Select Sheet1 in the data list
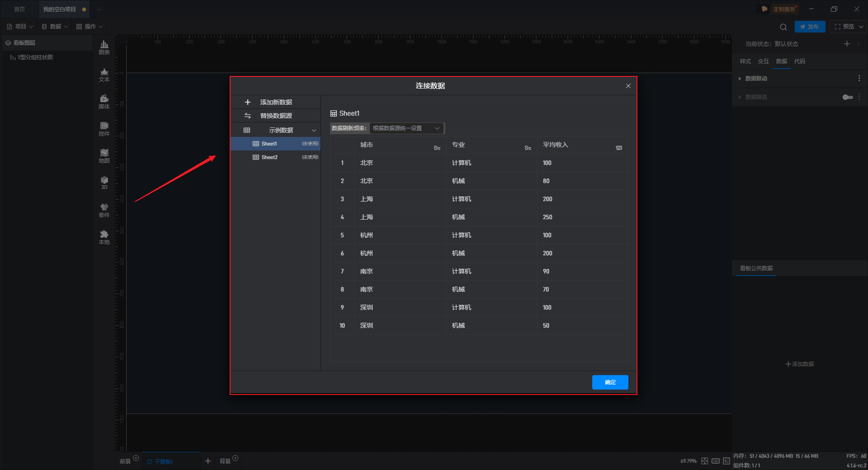Image resolution: width=868 pixels, height=470 pixels. pos(275,144)
